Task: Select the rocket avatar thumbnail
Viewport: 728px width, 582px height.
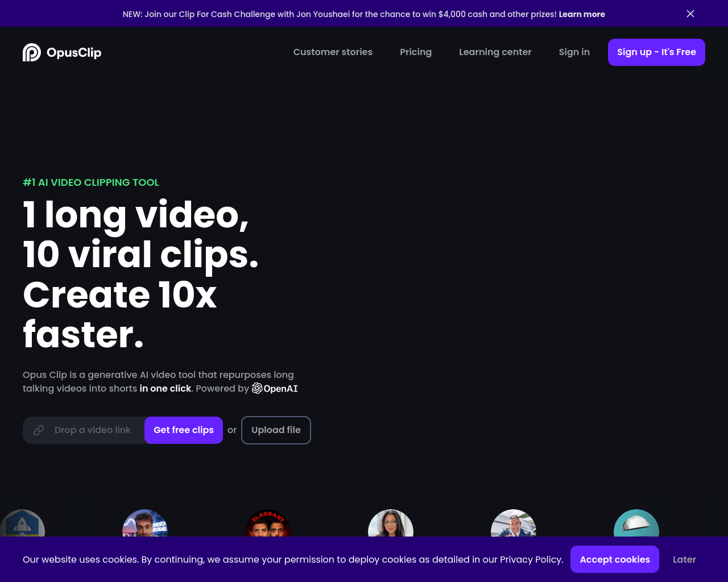Action: 22,523
